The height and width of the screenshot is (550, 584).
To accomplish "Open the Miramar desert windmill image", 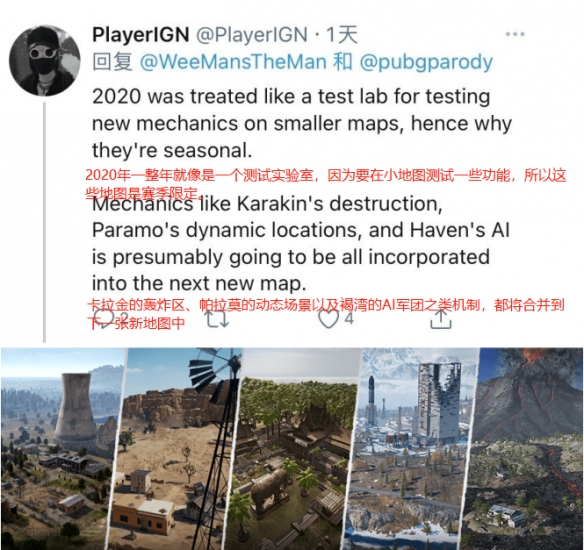I will tap(175, 449).
